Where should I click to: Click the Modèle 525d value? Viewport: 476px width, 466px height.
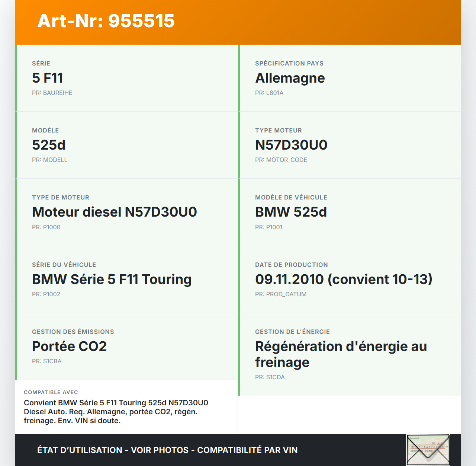pyautogui.click(x=49, y=145)
